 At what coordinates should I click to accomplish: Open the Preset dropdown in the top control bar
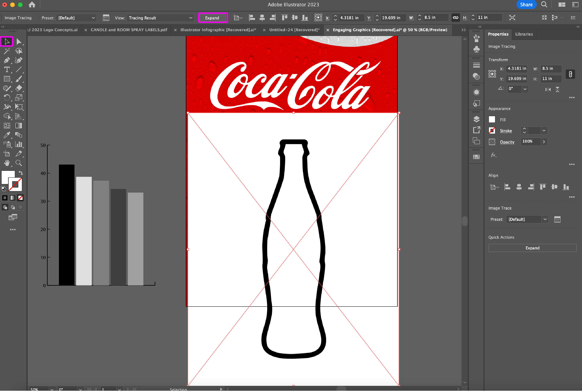76,18
